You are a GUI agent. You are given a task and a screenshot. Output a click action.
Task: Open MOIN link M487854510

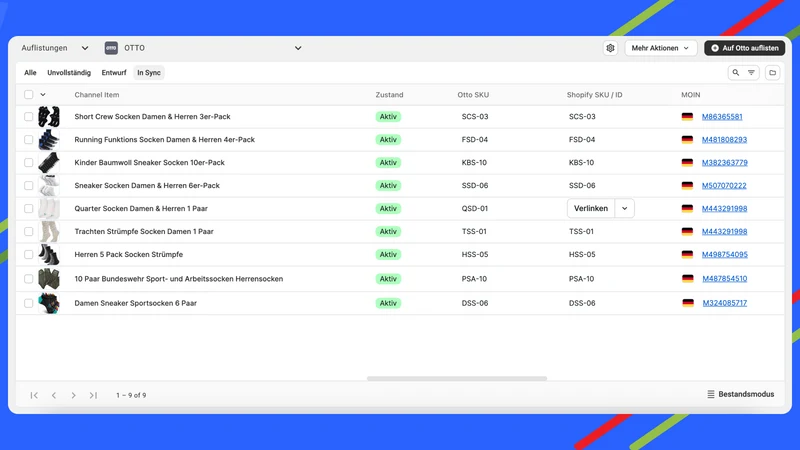coord(724,279)
